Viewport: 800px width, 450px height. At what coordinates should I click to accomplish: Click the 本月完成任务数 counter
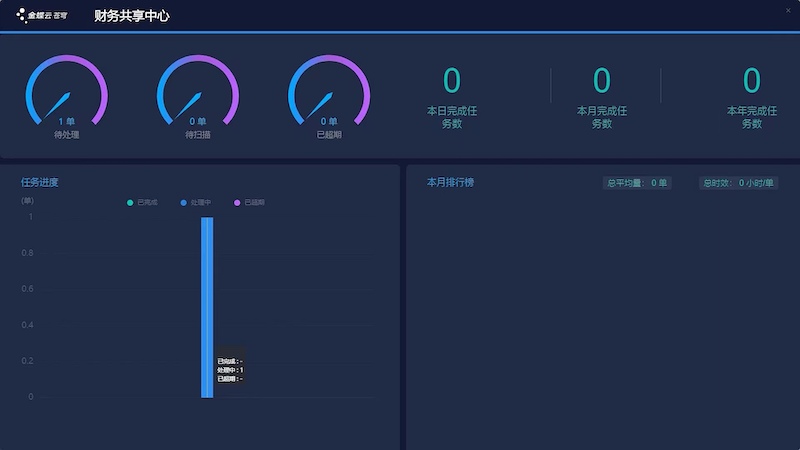[x=601, y=81]
